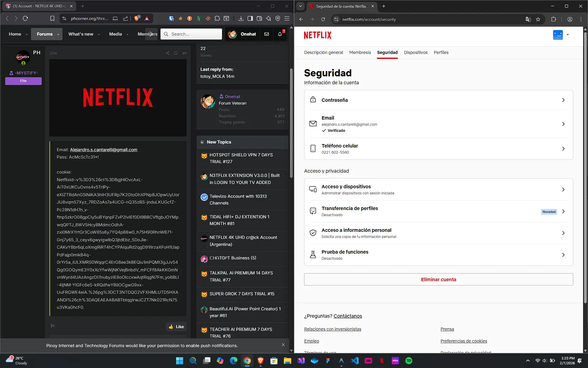588x368 pixels.
Task: Open the clock showing 1:23 PM
Action: pyautogui.click(x=567, y=361)
